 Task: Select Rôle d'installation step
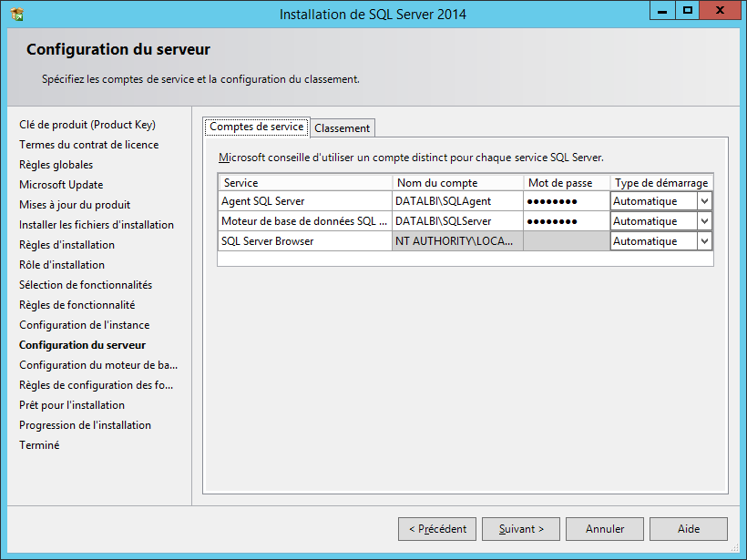[x=61, y=265]
